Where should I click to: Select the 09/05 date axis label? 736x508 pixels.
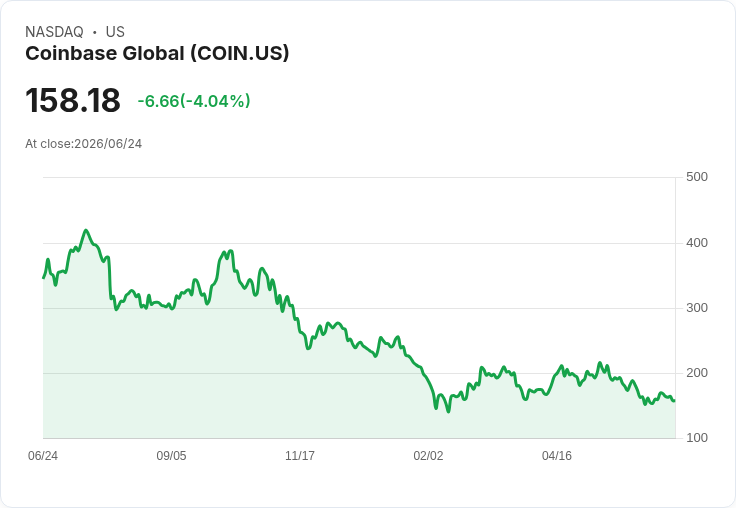point(171,455)
